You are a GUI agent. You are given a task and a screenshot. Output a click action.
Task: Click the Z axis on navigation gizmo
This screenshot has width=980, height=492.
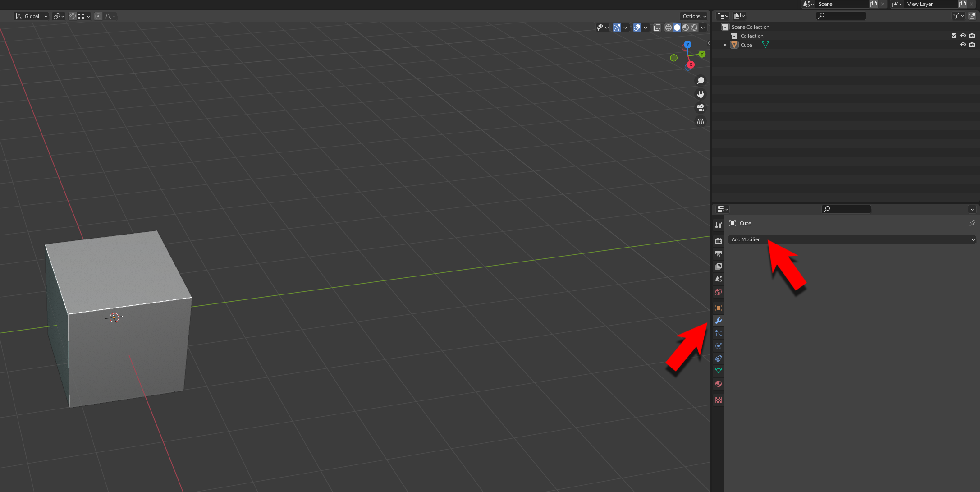pyautogui.click(x=687, y=45)
